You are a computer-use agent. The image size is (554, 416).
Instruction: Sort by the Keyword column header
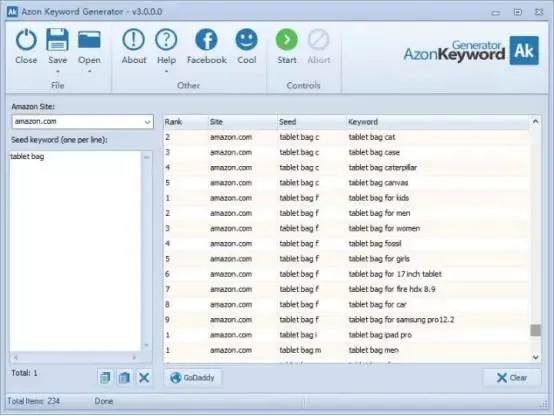(x=437, y=122)
